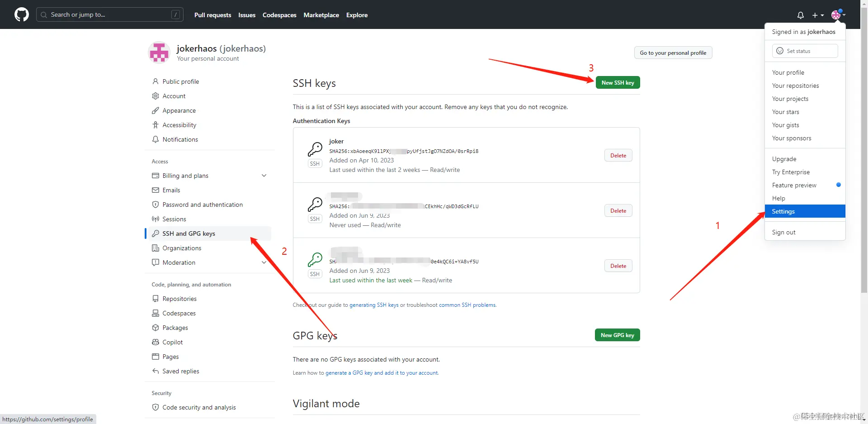Click the jokerhaos profile avatar image
This screenshot has height=424, width=868.
tap(159, 52)
